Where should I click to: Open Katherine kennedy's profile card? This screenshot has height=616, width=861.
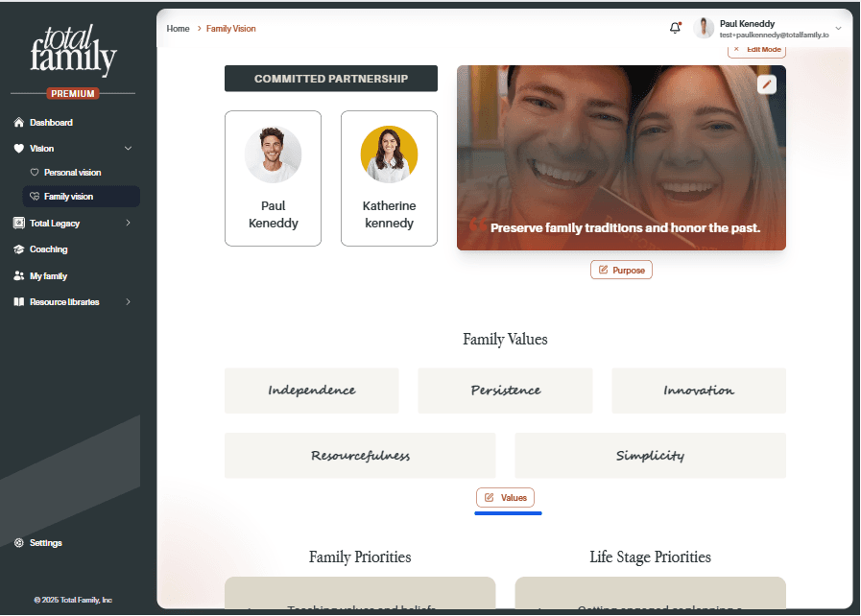(x=389, y=178)
